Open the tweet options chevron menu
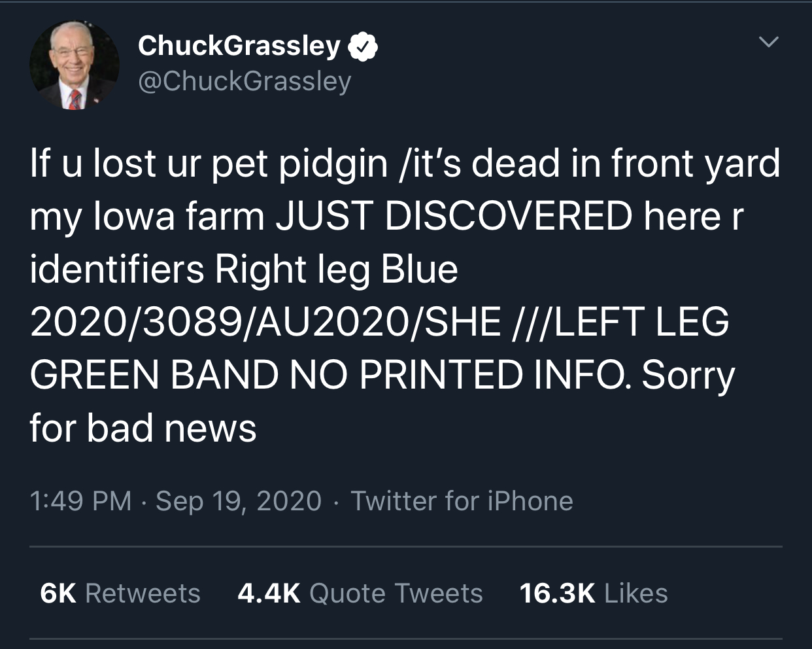 coord(768,43)
